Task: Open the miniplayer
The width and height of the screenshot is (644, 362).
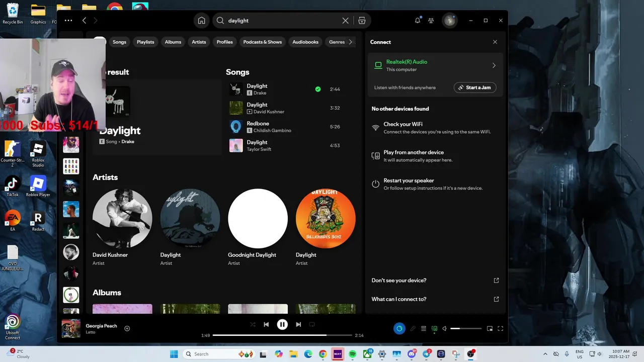Action: click(490, 328)
